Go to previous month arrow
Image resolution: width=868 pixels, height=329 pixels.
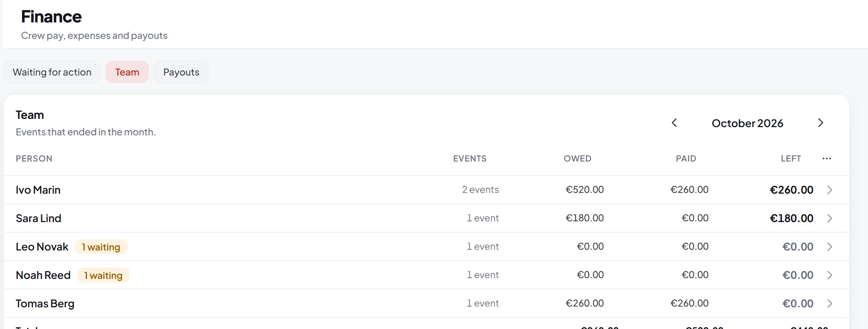point(674,123)
